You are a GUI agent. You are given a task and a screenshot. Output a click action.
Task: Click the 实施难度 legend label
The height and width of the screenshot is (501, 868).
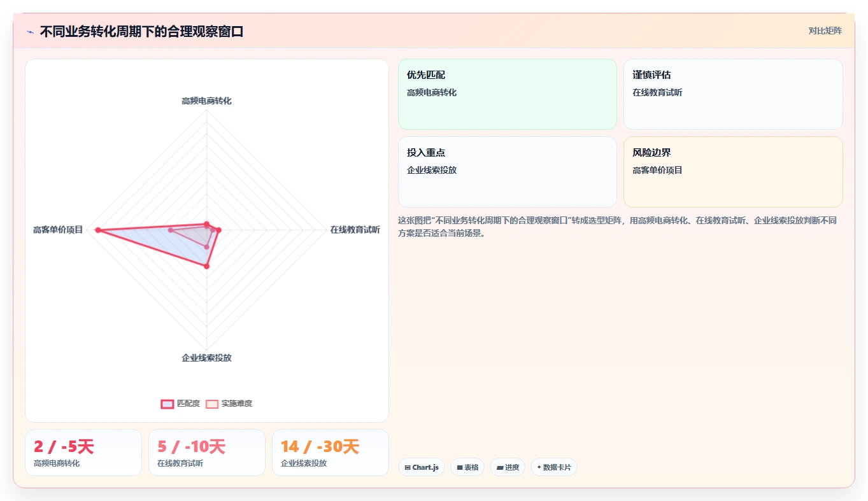[237, 404]
